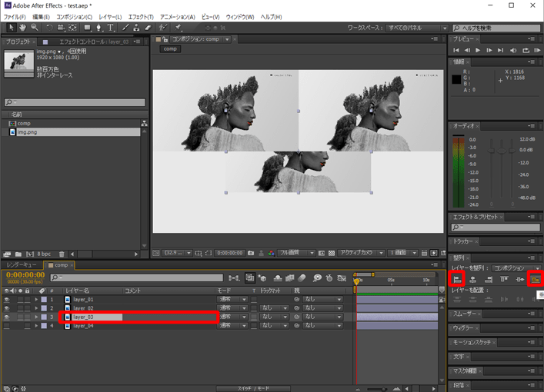Click align right edges icon
544x392 pixels.
tap(488, 279)
